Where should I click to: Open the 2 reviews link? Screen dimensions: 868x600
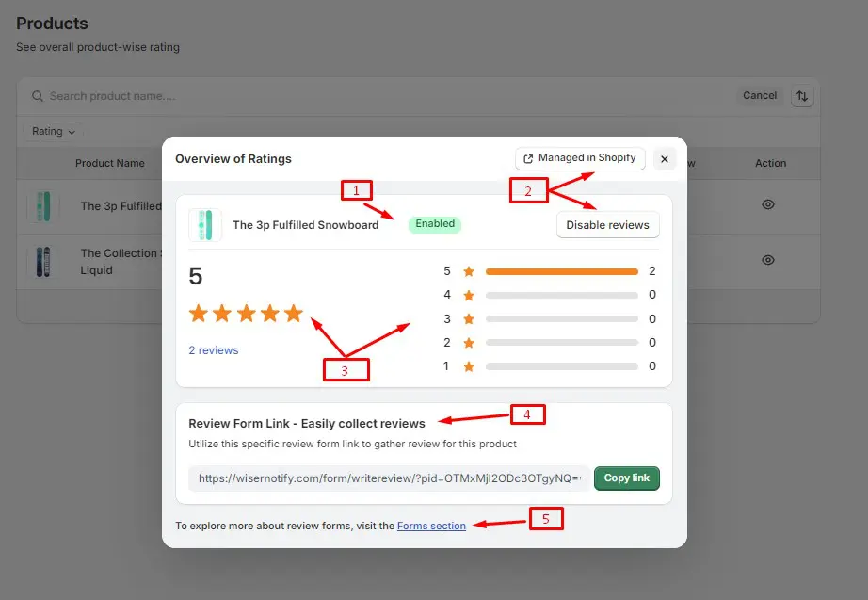pos(214,350)
